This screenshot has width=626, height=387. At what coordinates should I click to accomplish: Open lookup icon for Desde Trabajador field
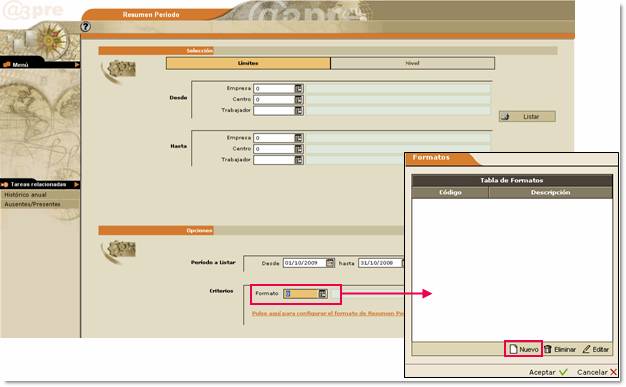coord(299,111)
